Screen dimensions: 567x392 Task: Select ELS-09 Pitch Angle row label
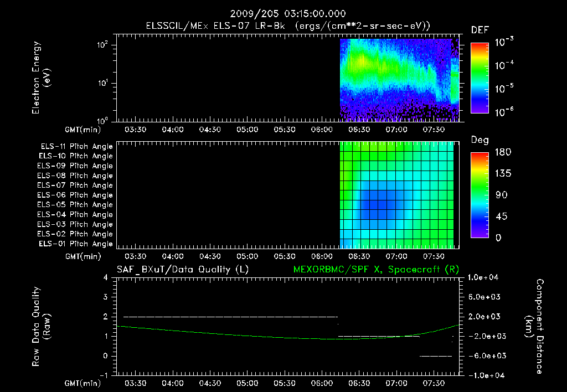pyautogui.click(x=75, y=166)
